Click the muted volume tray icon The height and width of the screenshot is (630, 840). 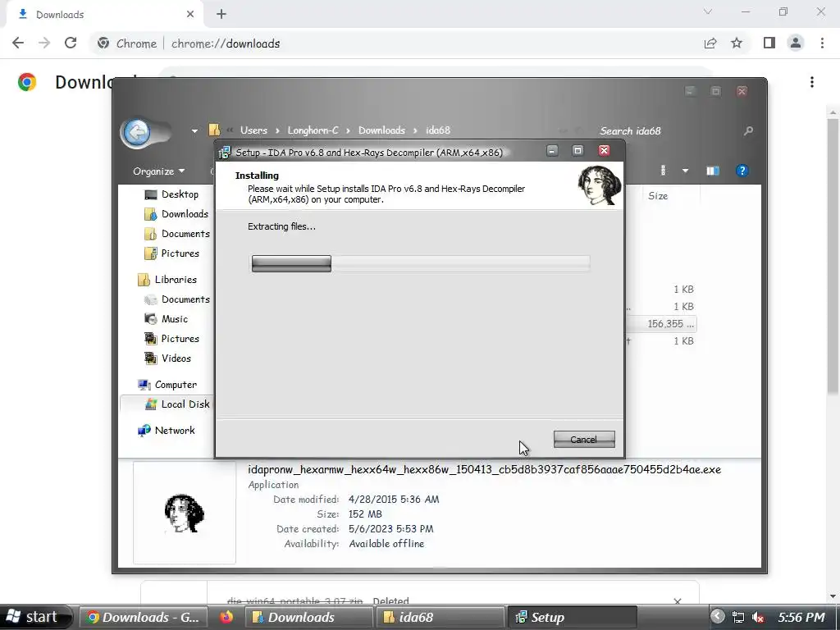coord(757,618)
